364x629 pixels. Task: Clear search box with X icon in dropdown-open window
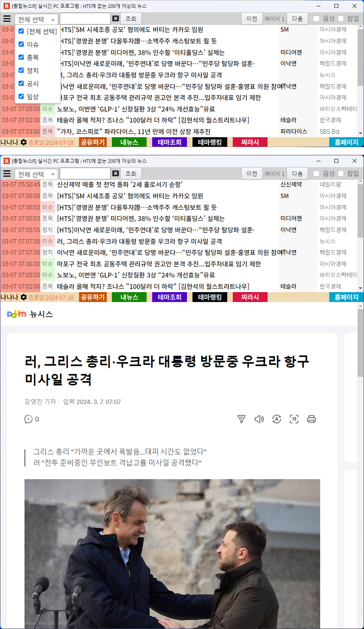click(115, 19)
